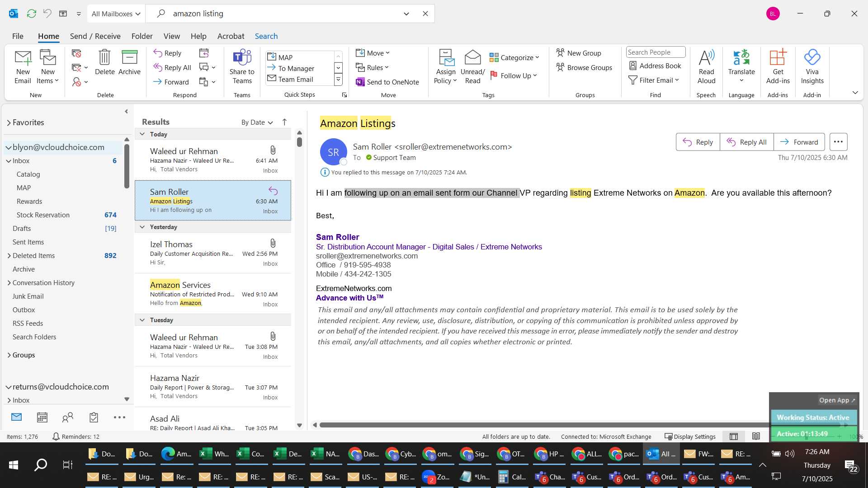868x488 pixels.
Task: Click the Meeting reply icon
Action: click(204, 53)
